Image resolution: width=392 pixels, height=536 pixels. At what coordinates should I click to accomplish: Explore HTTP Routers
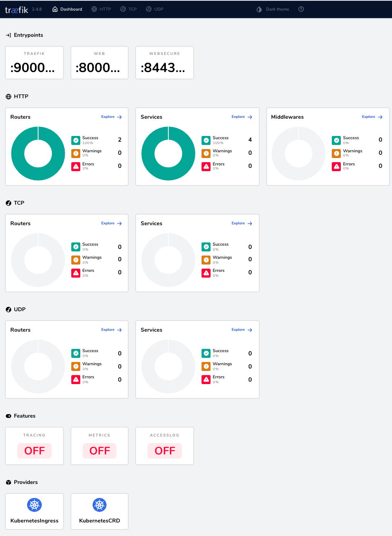[111, 117]
